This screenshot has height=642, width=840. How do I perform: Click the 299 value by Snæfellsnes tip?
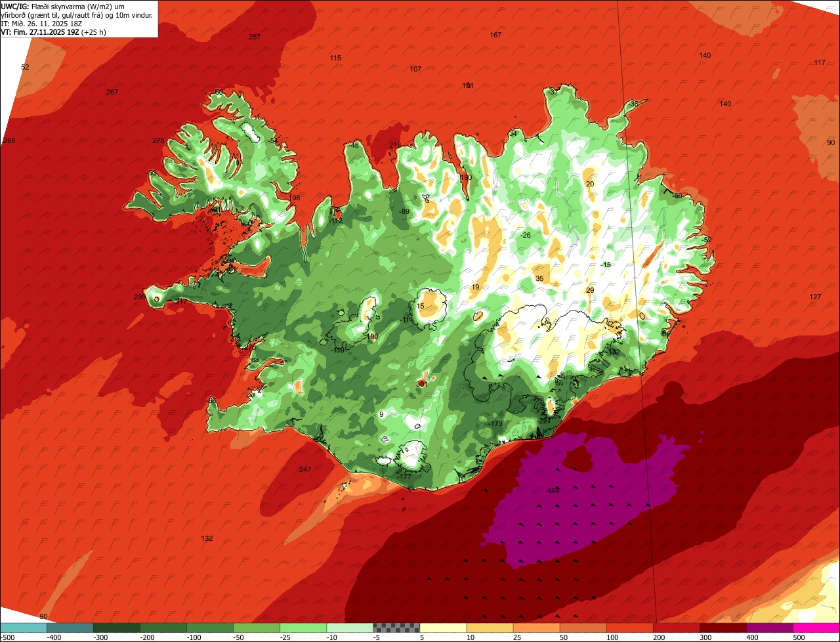[140, 297]
